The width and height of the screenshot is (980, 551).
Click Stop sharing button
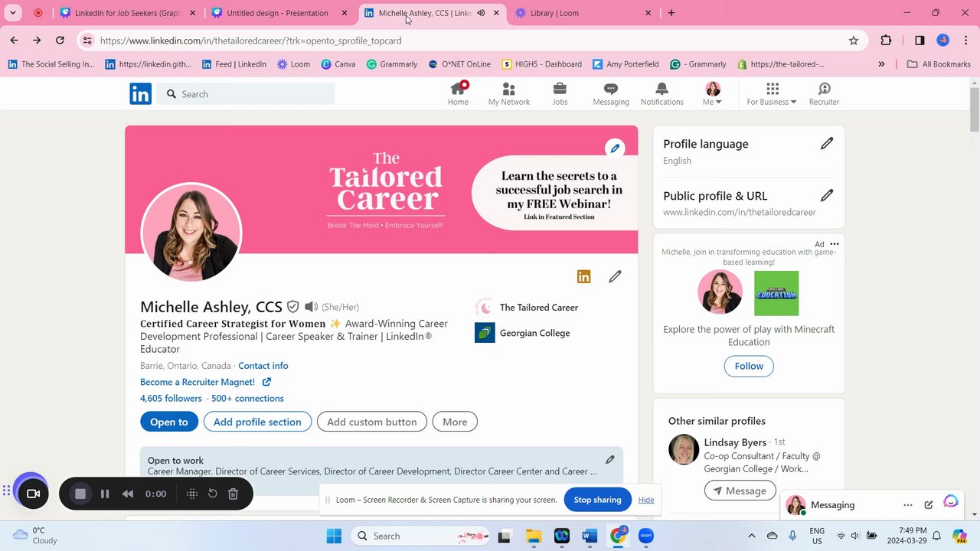tap(597, 500)
